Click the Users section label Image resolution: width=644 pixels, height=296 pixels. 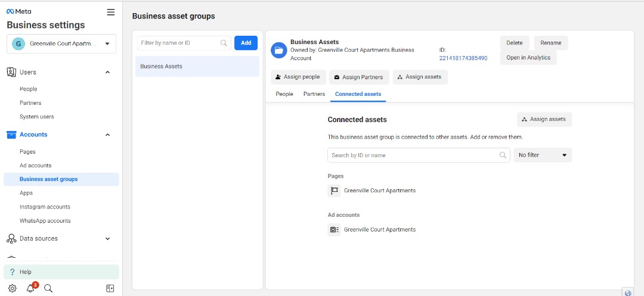tap(28, 72)
